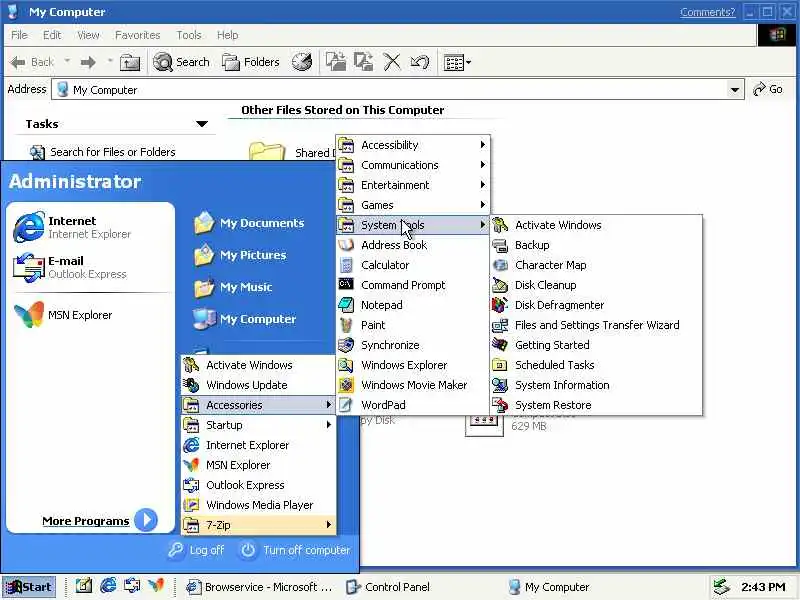Click the Log off button

coord(196,550)
